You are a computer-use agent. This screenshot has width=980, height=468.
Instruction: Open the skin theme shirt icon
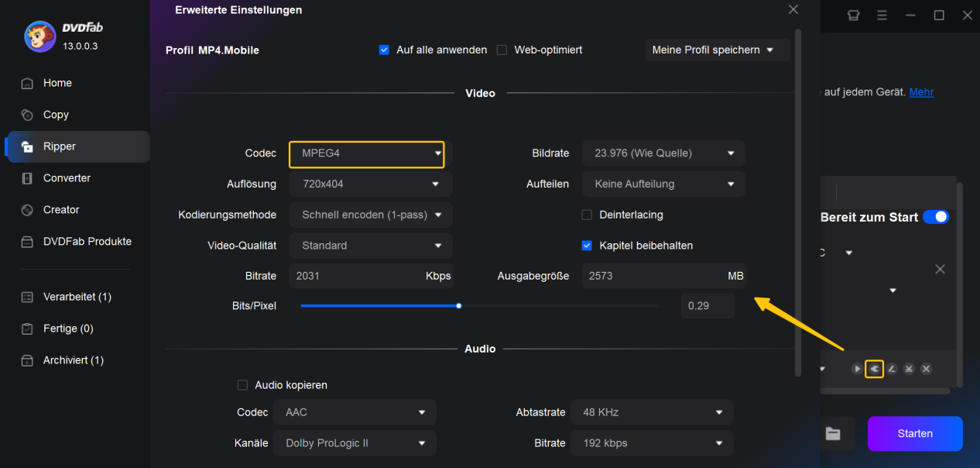(855, 15)
